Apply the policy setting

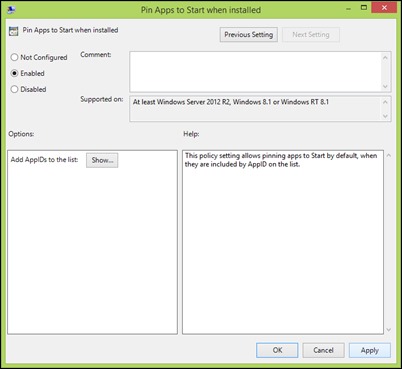(x=370, y=350)
